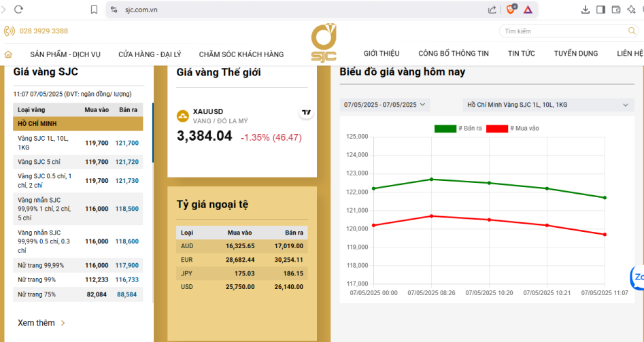
Task: Open CÔNG BỐ THÔNG TIN menu
Action: pos(454,53)
